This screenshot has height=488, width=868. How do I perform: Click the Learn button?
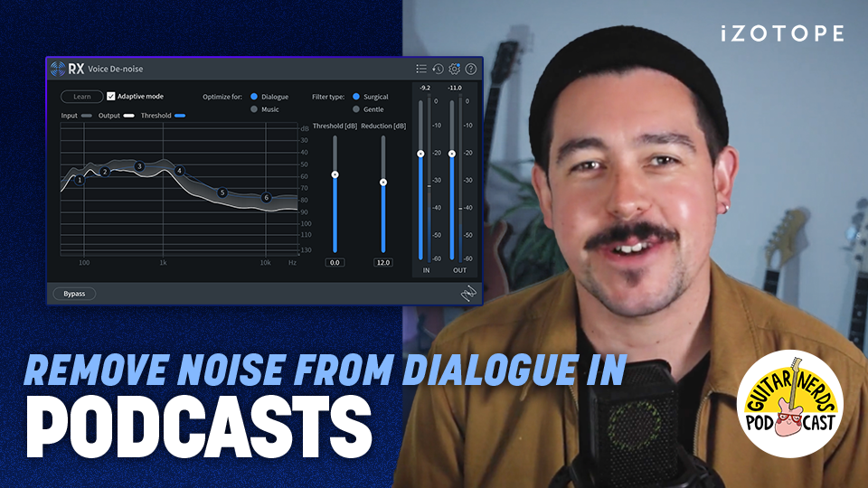(82, 97)
